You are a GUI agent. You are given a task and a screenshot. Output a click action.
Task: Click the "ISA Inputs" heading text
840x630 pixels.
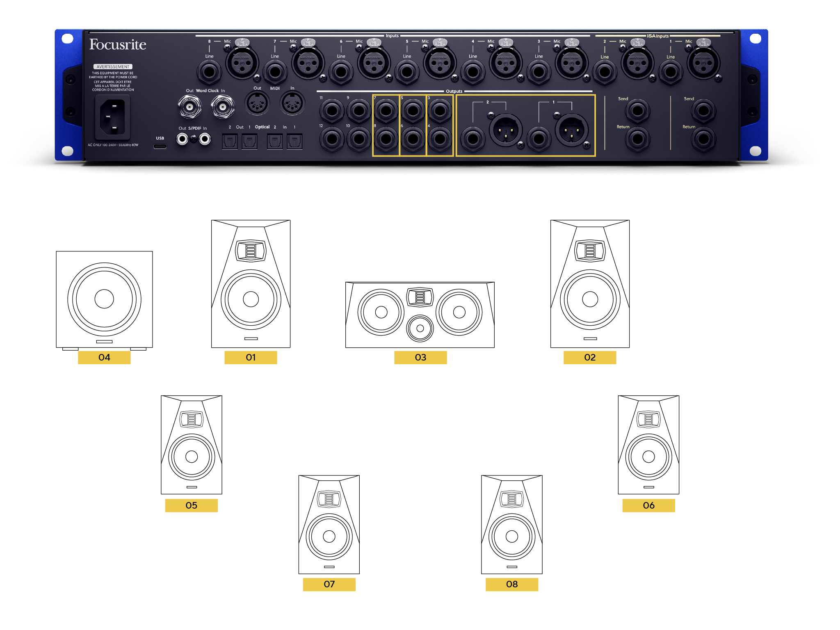pyautogui.click(x=658, y=36)
